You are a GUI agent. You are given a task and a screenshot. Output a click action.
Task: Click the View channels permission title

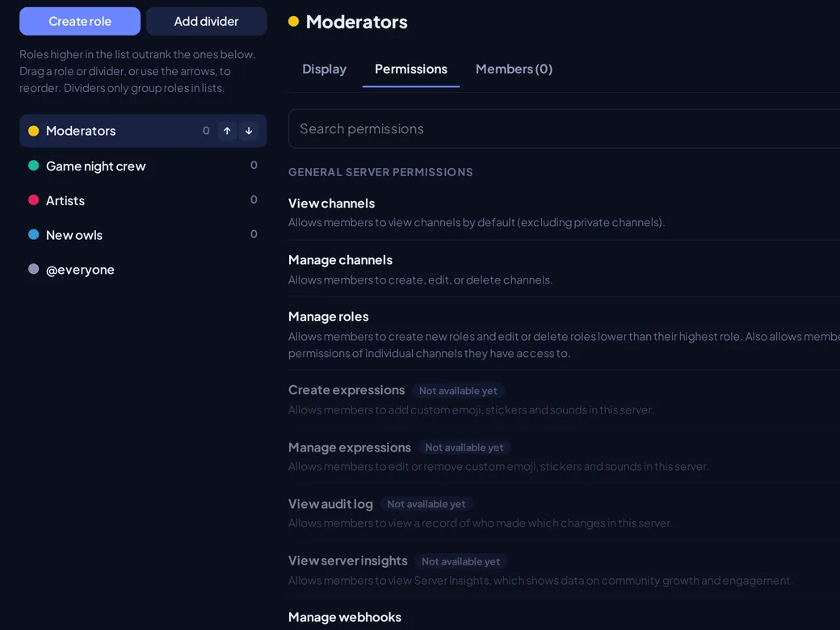coord(332,204)
